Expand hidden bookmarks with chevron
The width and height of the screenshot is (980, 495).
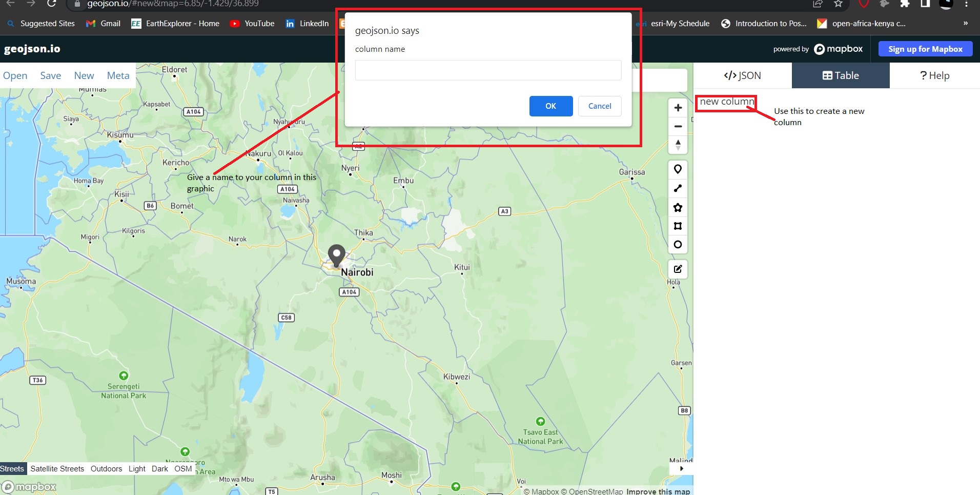(965, 24)
